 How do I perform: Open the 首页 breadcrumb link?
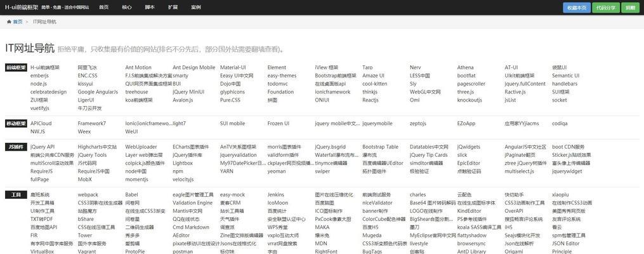[18, 22]
